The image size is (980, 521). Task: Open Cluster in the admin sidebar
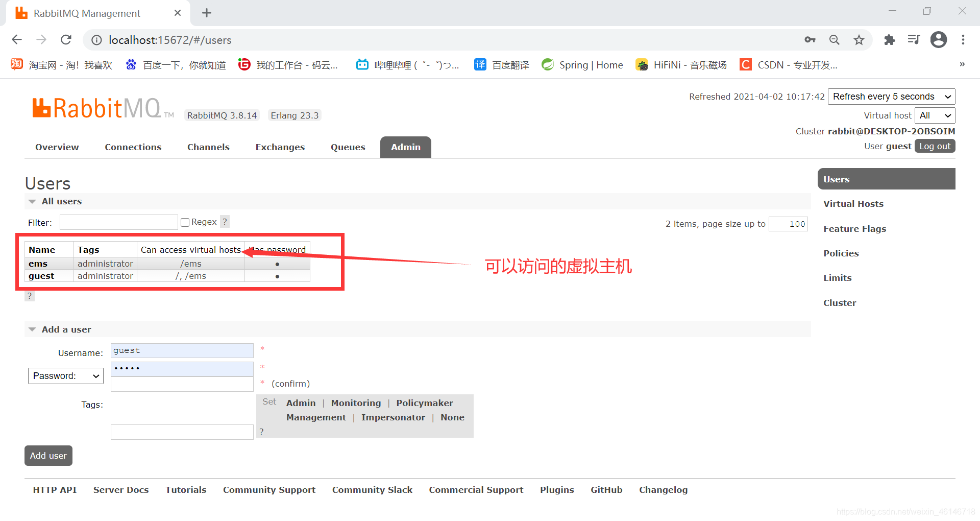click(840, 303)
